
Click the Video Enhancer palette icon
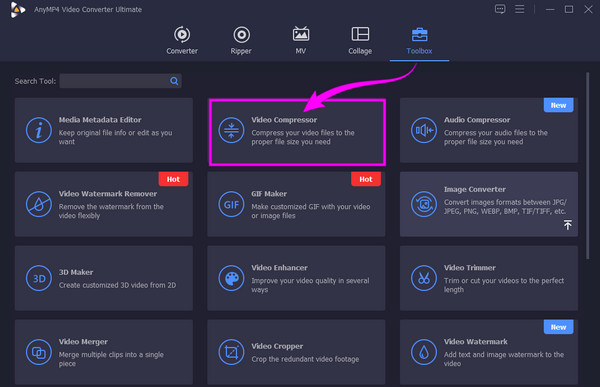click(231, 278)
